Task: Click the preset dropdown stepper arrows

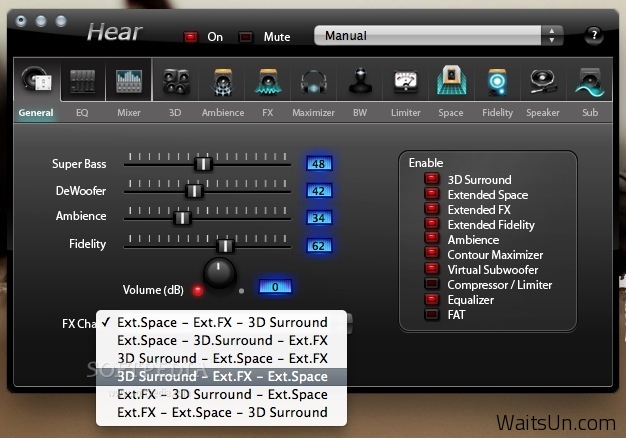Action: point(552,36)
